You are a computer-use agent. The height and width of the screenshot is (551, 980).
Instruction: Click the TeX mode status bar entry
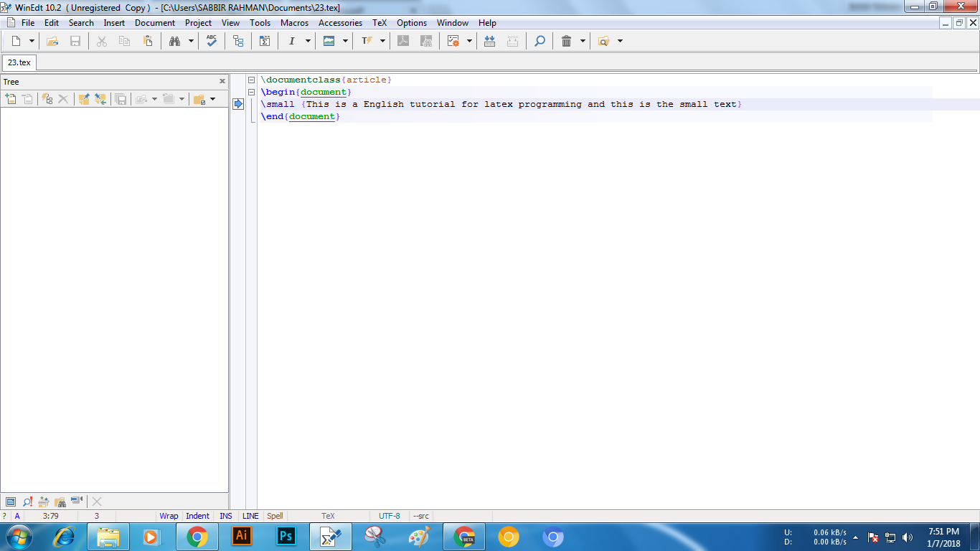click(328, 516)
